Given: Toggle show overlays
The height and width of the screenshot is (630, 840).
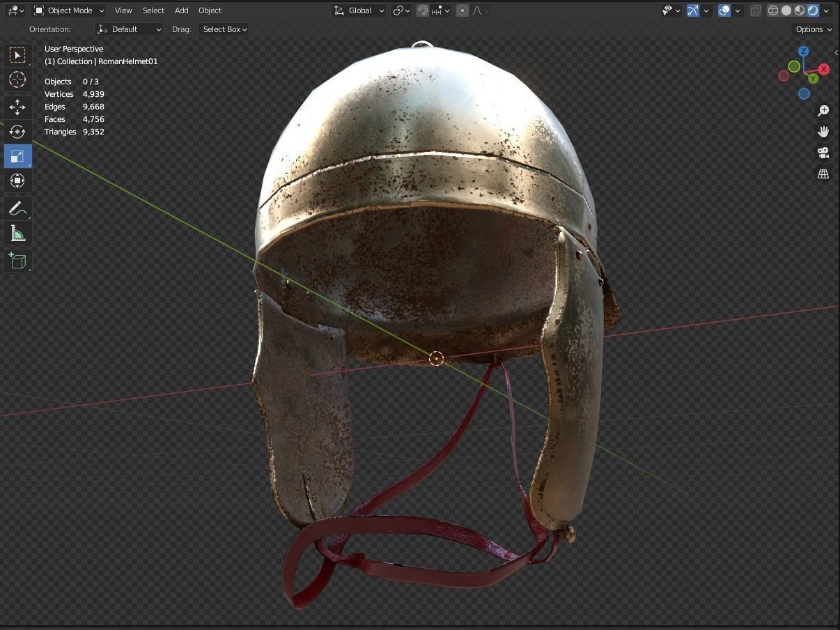Looking at the screenshot, I should coord(724,10).
